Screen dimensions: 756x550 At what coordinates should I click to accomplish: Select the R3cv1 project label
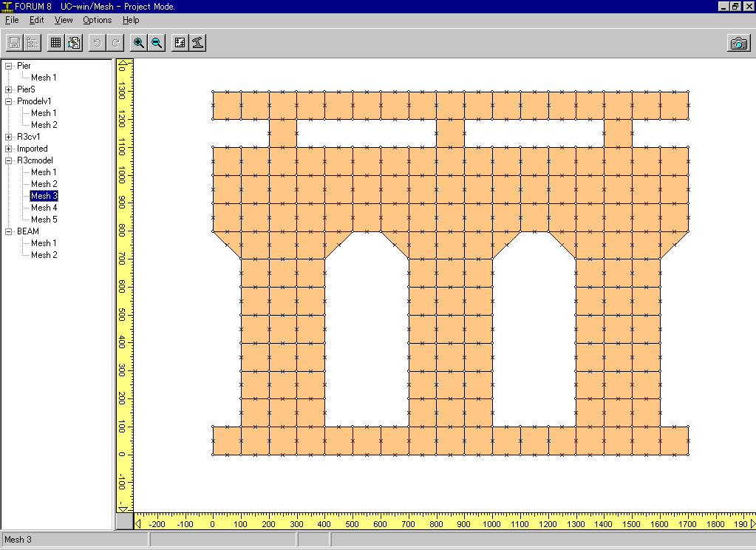click(28, 137)
